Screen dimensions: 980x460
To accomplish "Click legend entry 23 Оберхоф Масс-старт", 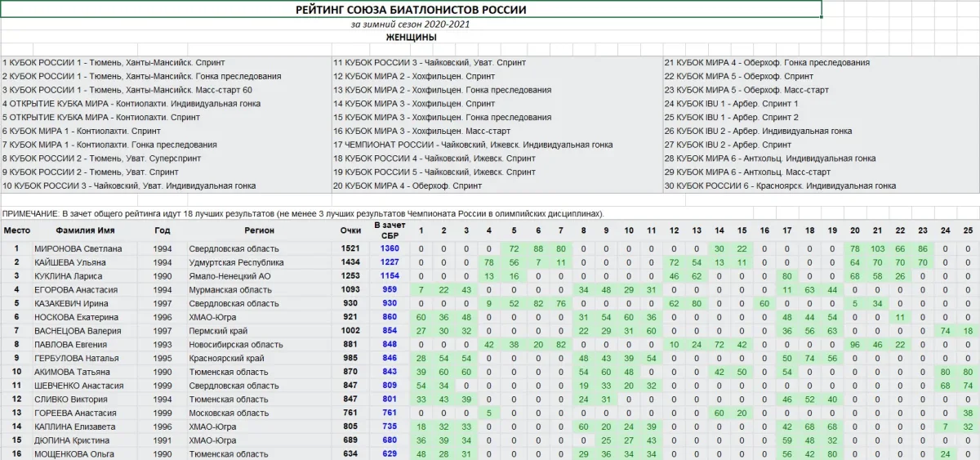I will click(746, 90).
